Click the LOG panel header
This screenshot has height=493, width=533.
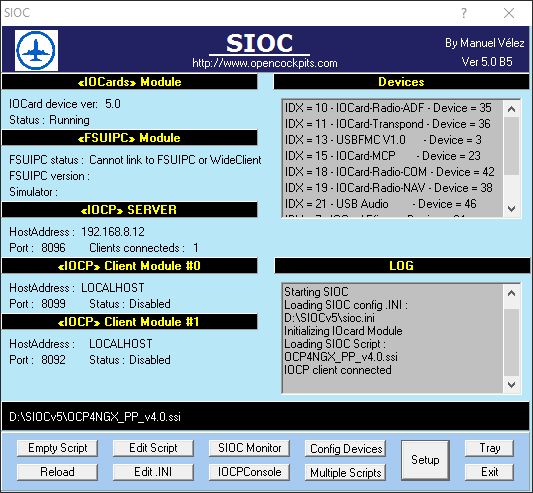402,266
